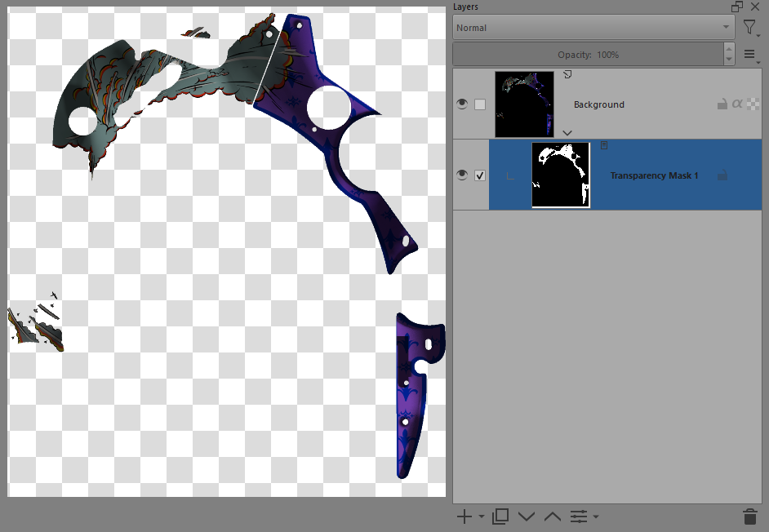
Task: Toggle alpha lock on the Background layer
Action: point(737,104)
